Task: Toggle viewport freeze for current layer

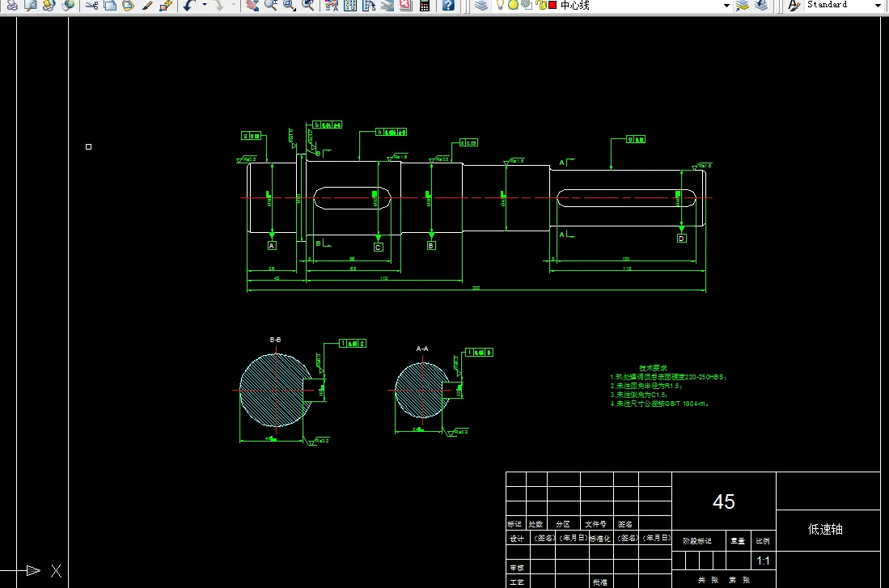Action: click(x=526, y=5)
